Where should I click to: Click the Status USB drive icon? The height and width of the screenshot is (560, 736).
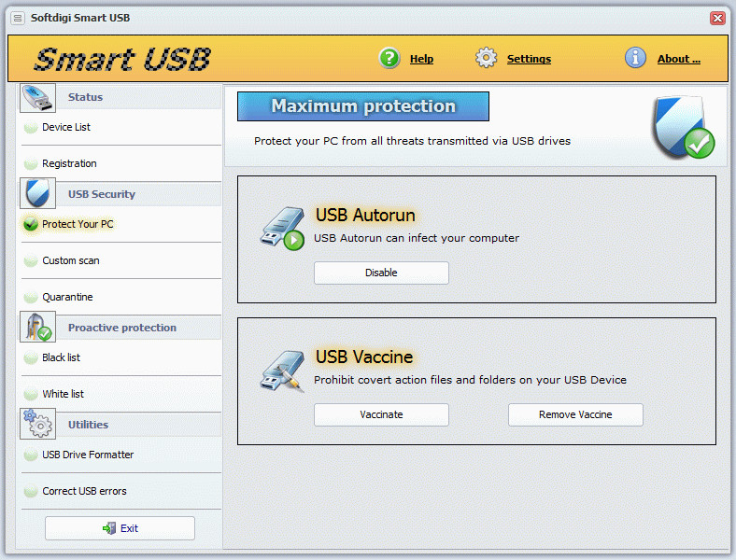pyautogui.click(x=37, y=98)
